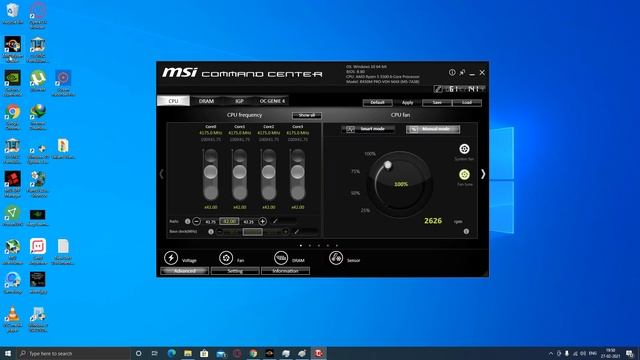Switch to the IGP tab

pyautogui.click(x=239, y=101)
